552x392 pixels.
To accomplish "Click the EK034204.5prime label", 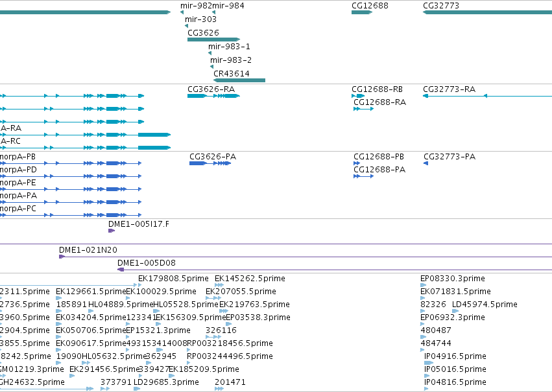I will tap(91, 318).
